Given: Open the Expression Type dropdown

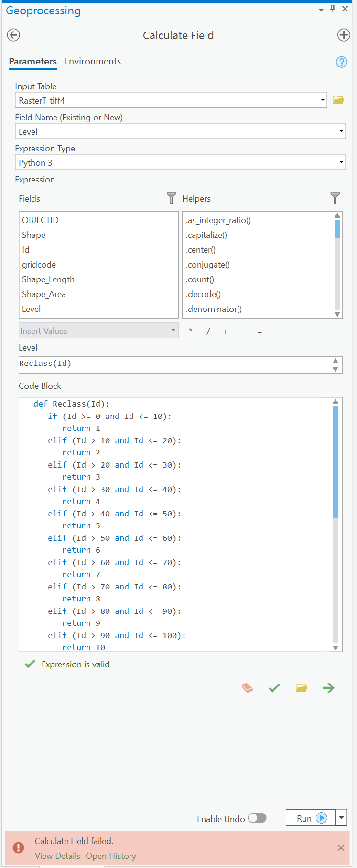Looking at the screenshot, I should point(341,162).
